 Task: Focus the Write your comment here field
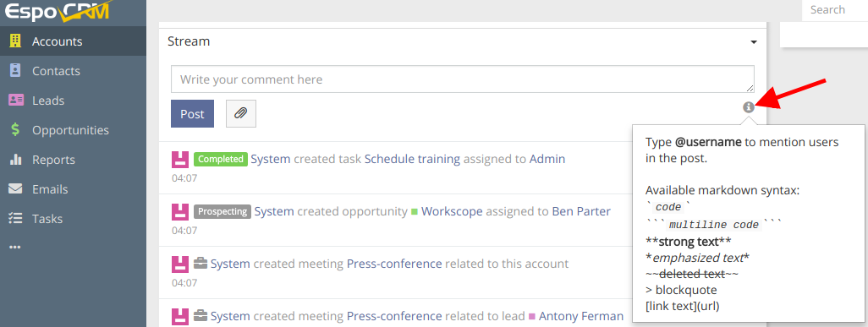coord(462,79)
